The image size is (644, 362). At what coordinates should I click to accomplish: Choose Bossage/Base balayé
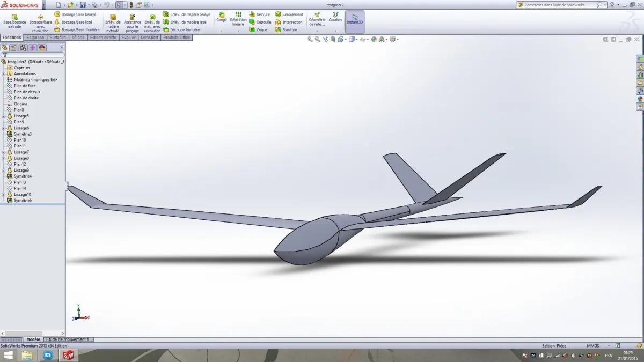75,14
